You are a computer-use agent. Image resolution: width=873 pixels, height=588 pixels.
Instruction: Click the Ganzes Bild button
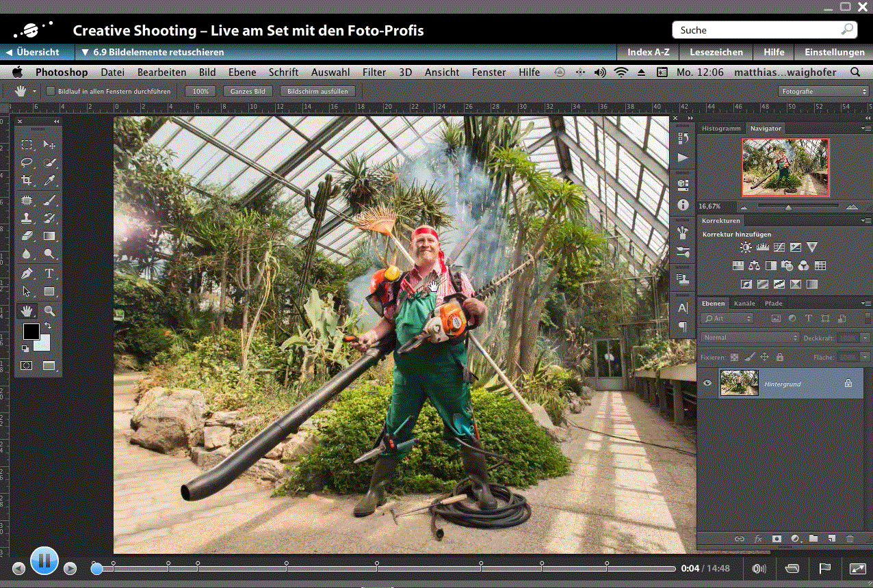[x=248, y=91]
